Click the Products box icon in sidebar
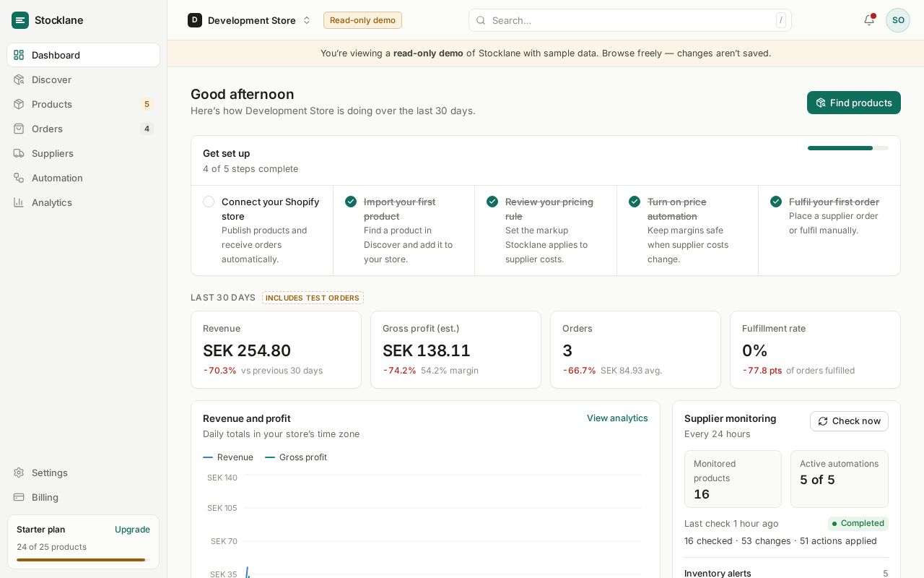924x578 pixels. 19,104
